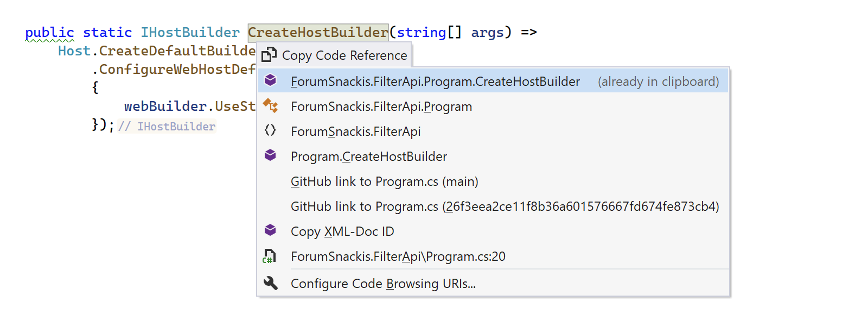The width and height of the screenshot is (868, 326).
Task: Click the purple cube icon beside ForumSnackis.FilterApi.Program.CreateHostBuilder
Action: [x=270, y=80]
